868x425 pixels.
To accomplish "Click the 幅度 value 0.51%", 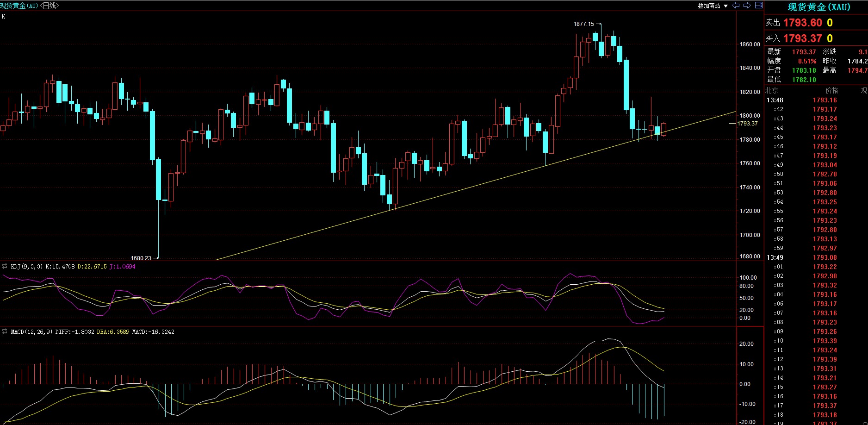I will pos(807,61).
